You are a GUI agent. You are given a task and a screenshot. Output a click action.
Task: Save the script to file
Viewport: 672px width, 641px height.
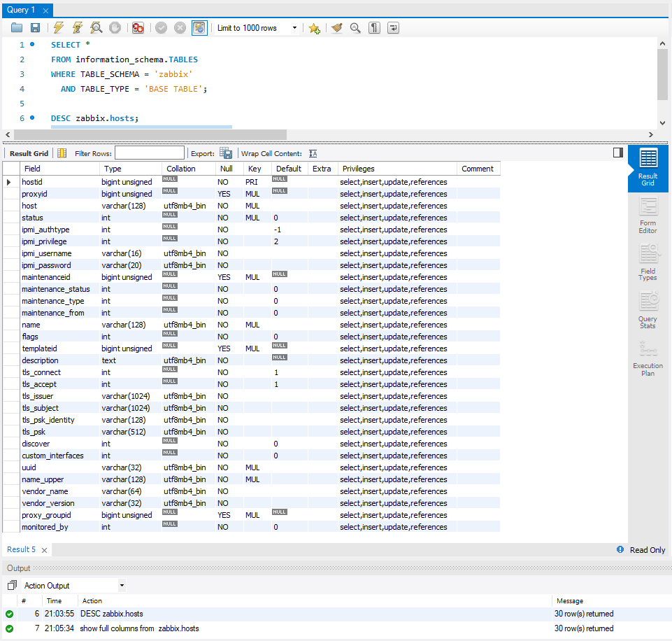click(x=35, y=28)
